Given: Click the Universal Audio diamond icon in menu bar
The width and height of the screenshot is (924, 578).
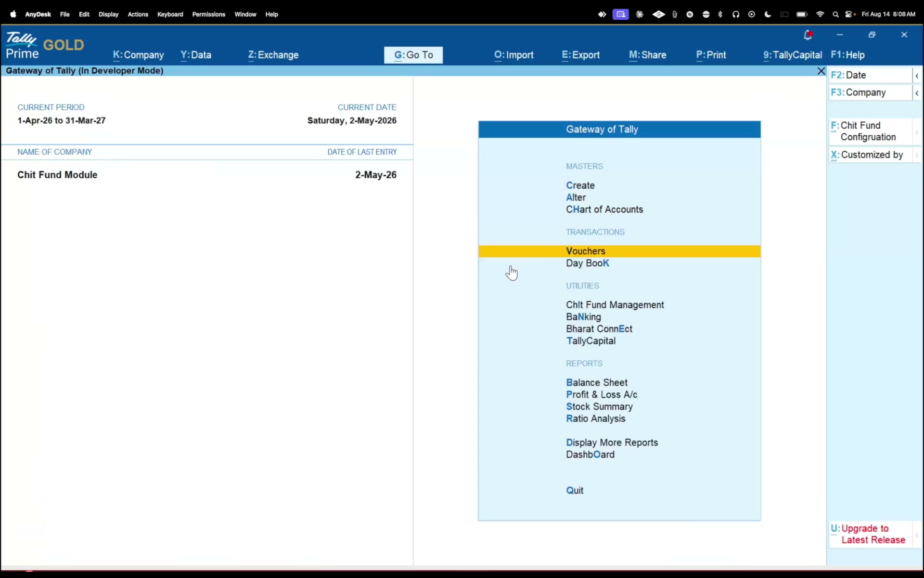Looking at the screenshot, I should [658, 14].
